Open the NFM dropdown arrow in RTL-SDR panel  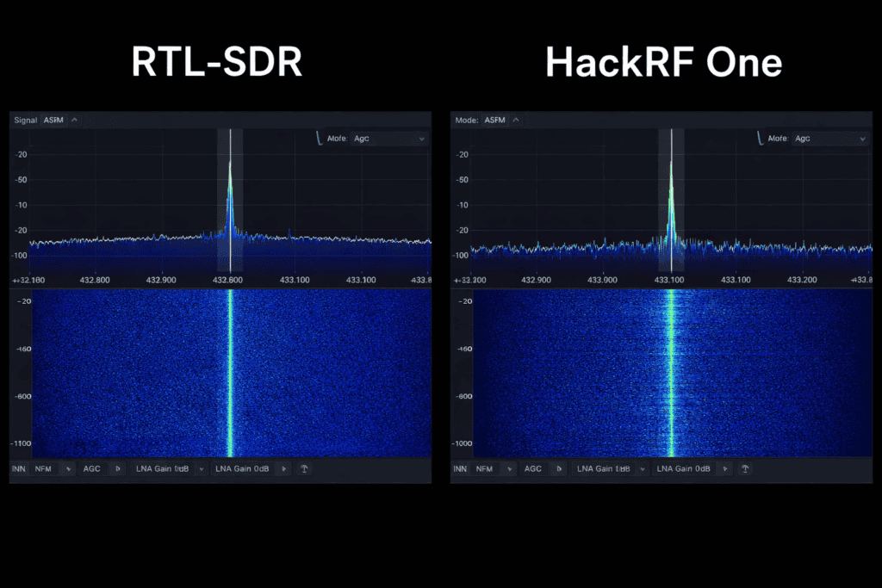69,468
